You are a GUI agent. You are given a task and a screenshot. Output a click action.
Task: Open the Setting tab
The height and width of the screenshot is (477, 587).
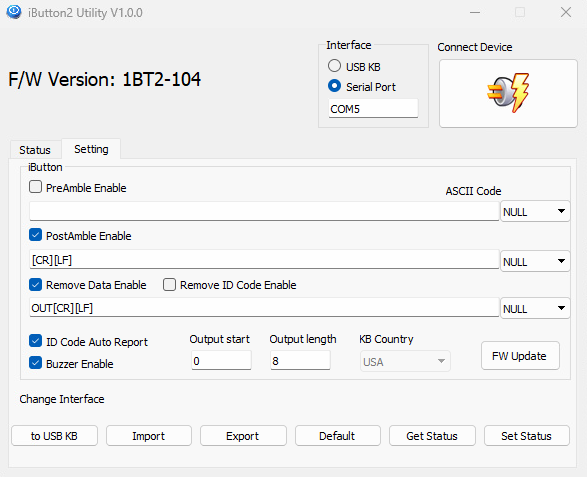tap(91, 149)
